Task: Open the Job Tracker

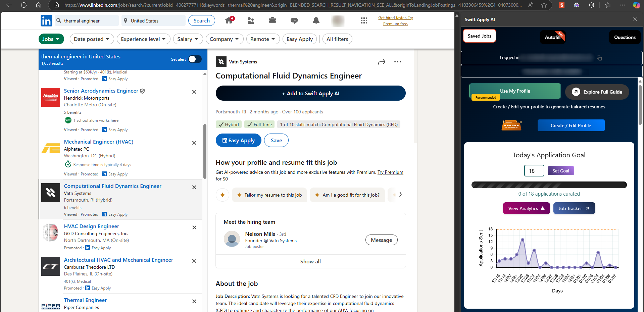Action: [574, 208]
